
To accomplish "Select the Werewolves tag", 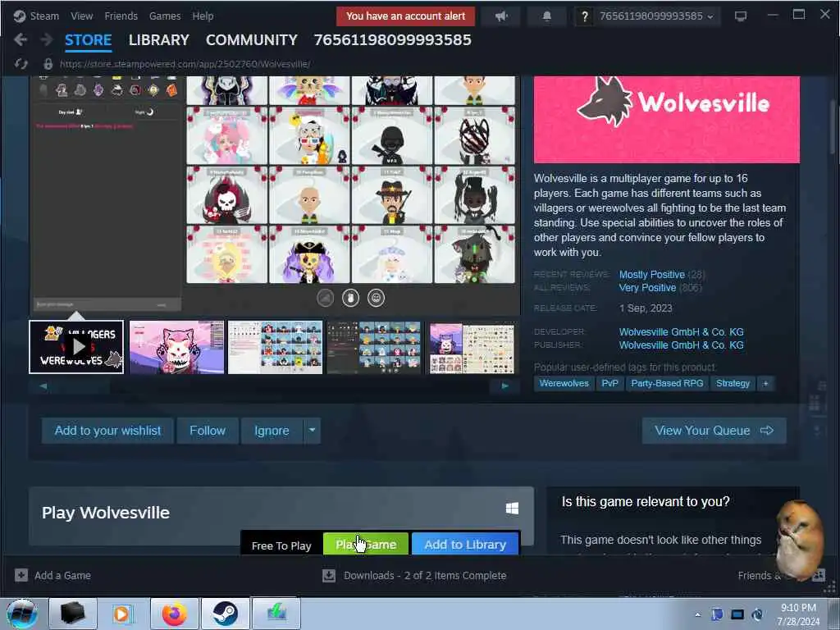I will [x=564, y=384].
